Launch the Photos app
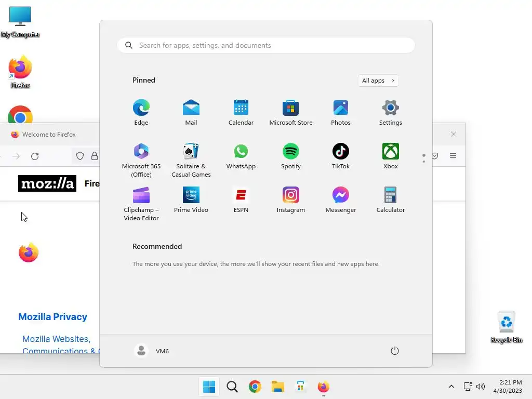Viewport: 532px width, 399px height. [x=341, y=113]
